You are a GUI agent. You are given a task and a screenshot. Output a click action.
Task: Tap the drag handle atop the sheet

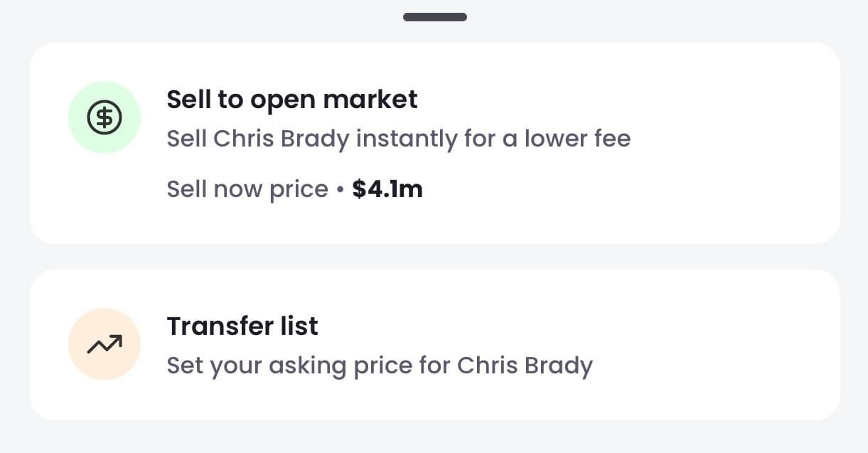point(434,17)
